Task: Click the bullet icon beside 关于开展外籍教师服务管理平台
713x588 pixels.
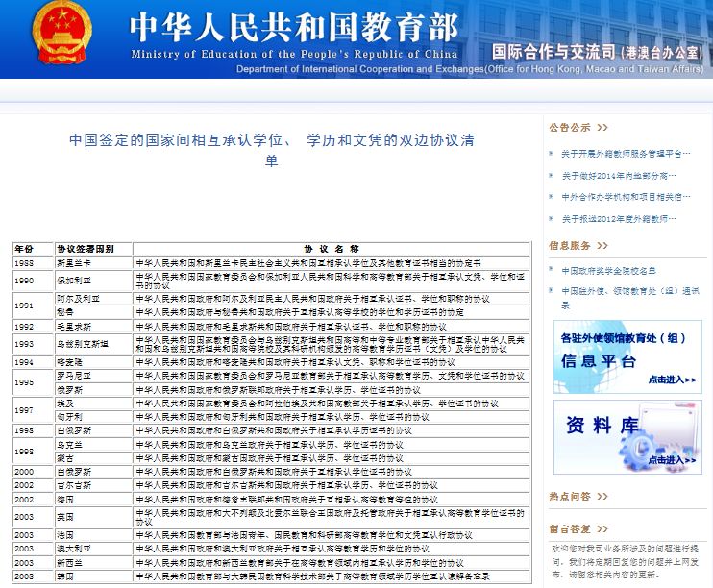Action: pyautogui.click(x=553, y=154)
